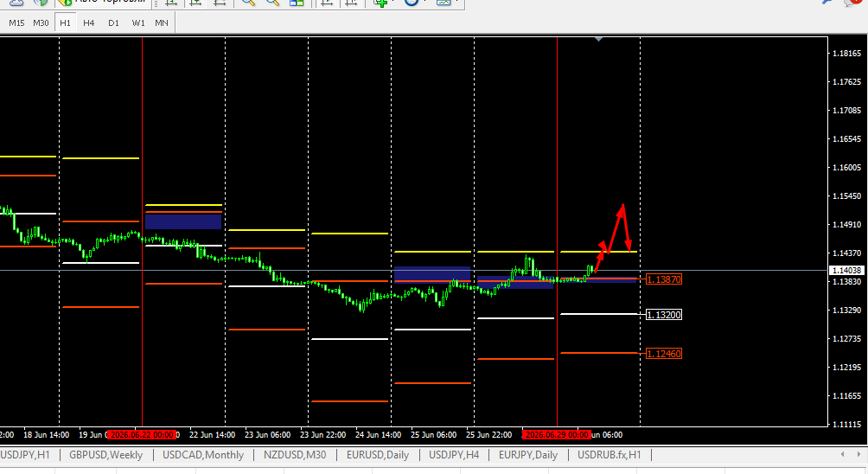
Task: Open the USDCAD,Monthly chart tab
Action: (203, 455)
